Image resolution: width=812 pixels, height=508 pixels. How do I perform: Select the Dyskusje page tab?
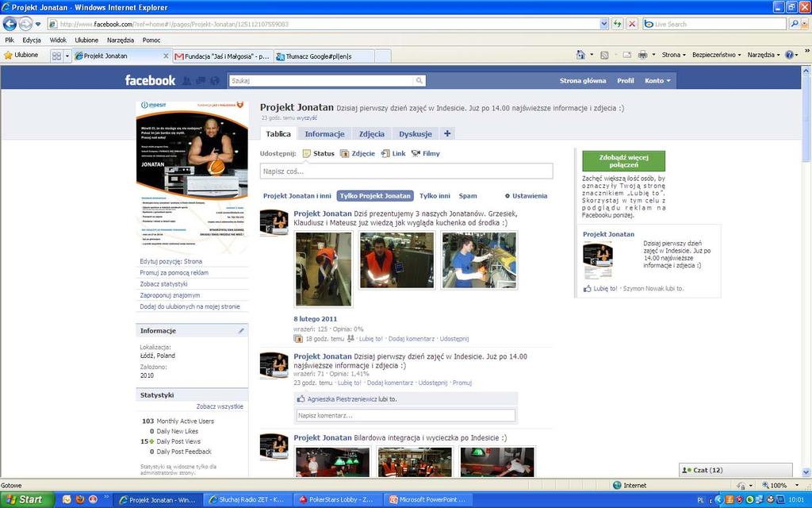(416, 133)
